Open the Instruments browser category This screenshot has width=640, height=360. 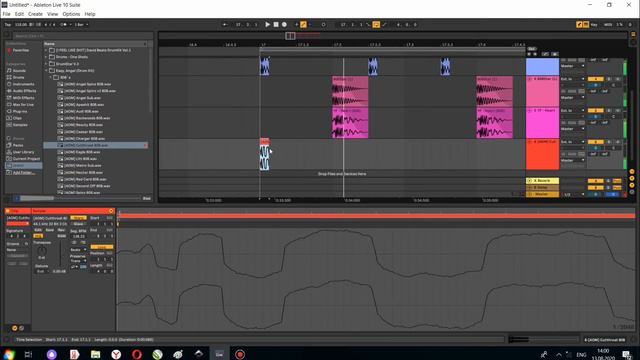pyautogui.click(x=23, y=84)
